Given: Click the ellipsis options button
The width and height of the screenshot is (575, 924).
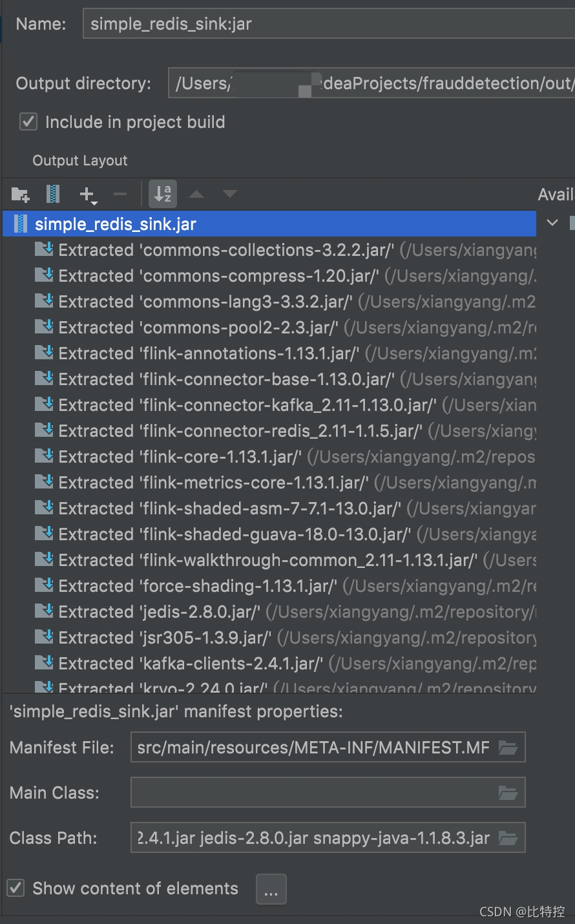Looking at the screenshot, I should (x=271, y=890).
